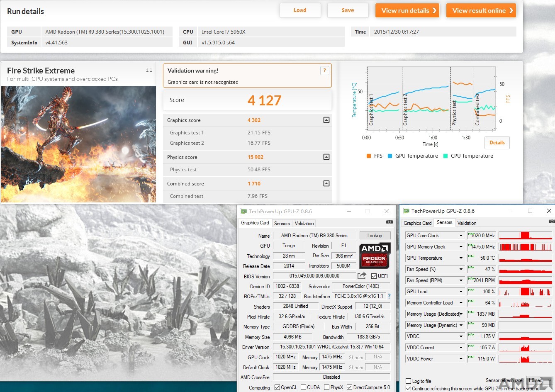Click the Load button
This screenshot has height=392, width=555.
300,10
